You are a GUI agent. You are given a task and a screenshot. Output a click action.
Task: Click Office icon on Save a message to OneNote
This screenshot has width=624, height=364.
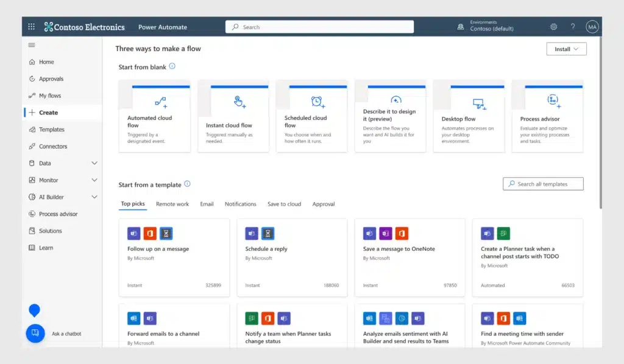pos(402,234)
